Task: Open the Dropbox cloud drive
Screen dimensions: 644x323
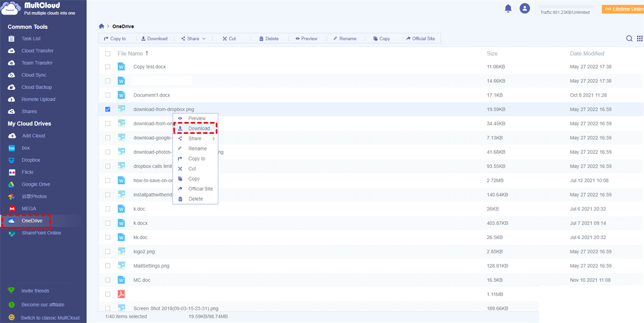Action: point(31,160)
